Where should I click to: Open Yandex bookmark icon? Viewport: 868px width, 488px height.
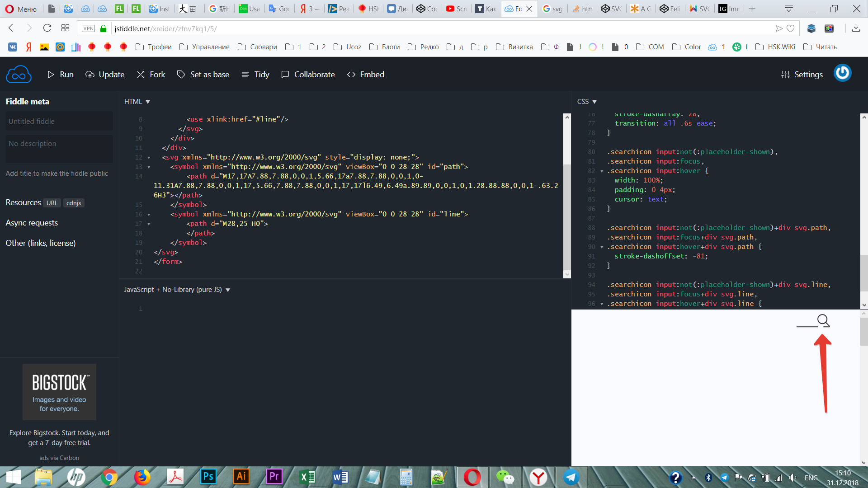tap(28, 47)
